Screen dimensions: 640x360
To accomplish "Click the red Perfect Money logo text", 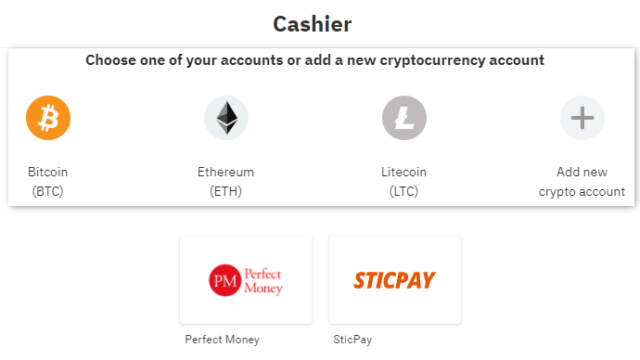I will [263, 281].
